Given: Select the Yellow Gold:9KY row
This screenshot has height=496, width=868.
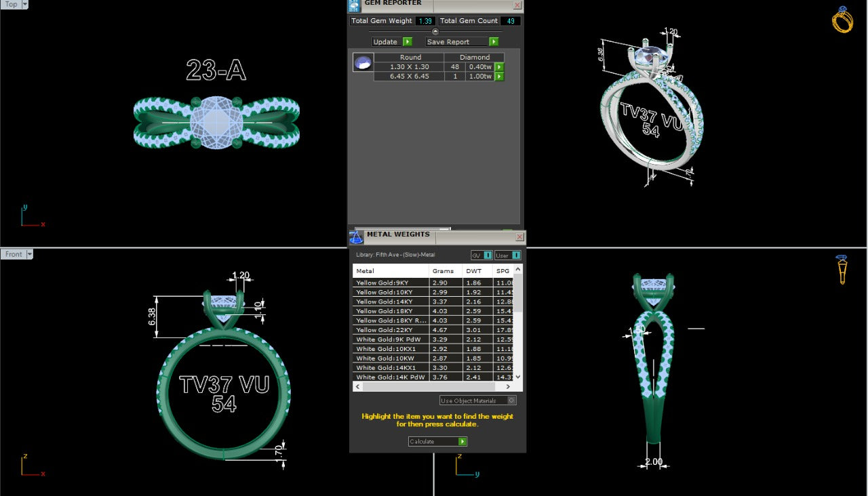Looking at the screenshot, I should coord(433,283).
